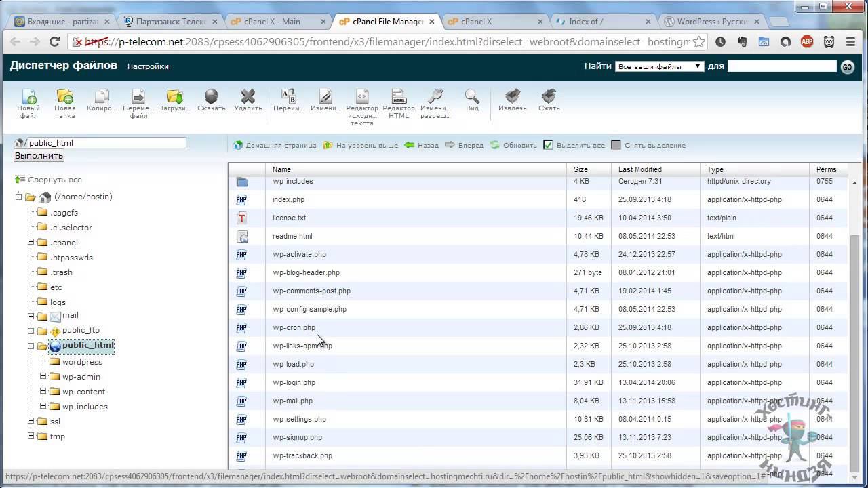
Task: Switch to the Index of / tab
Action: (x=597, y=22)
